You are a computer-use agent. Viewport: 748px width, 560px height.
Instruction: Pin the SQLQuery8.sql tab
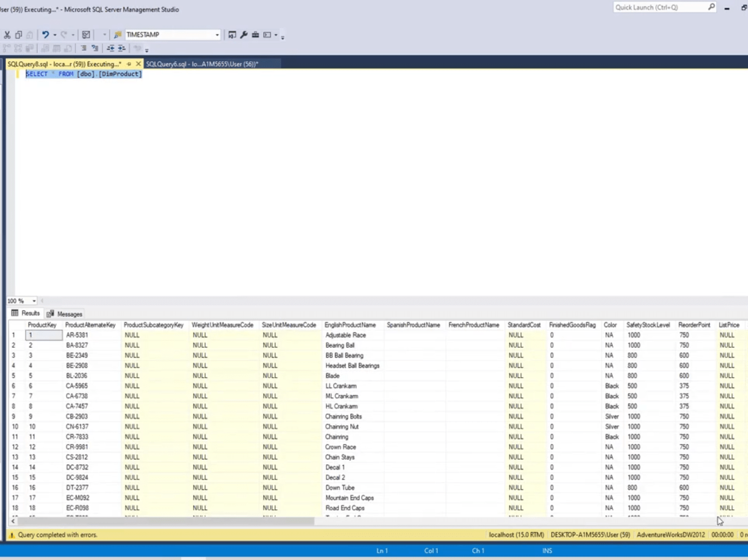[129, 64]
